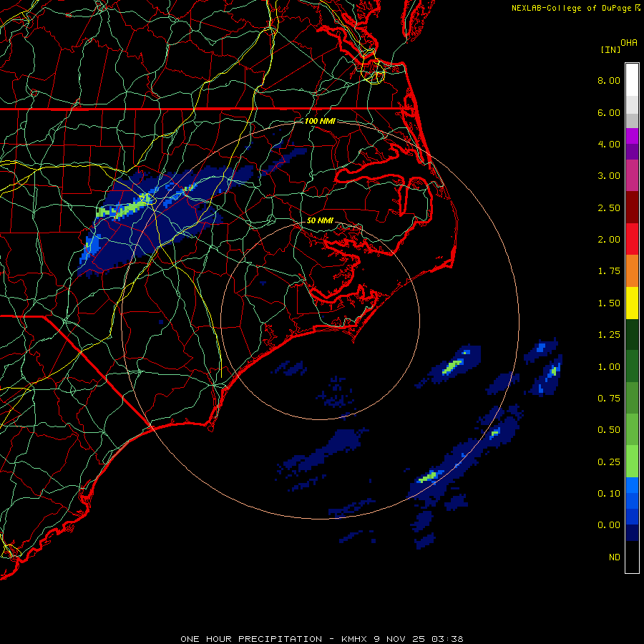Click the 0.75 scale value
This screenshot has height=644, width=644.
point(609,399)
